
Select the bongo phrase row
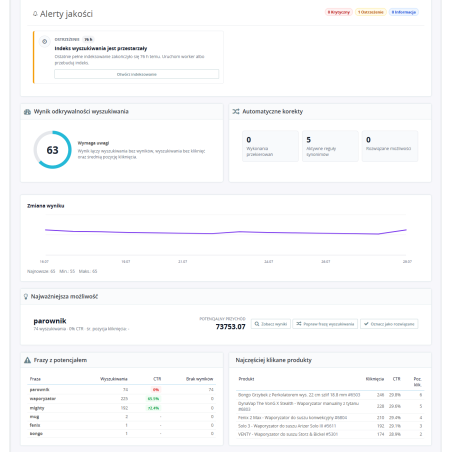(x=121, y=434)
